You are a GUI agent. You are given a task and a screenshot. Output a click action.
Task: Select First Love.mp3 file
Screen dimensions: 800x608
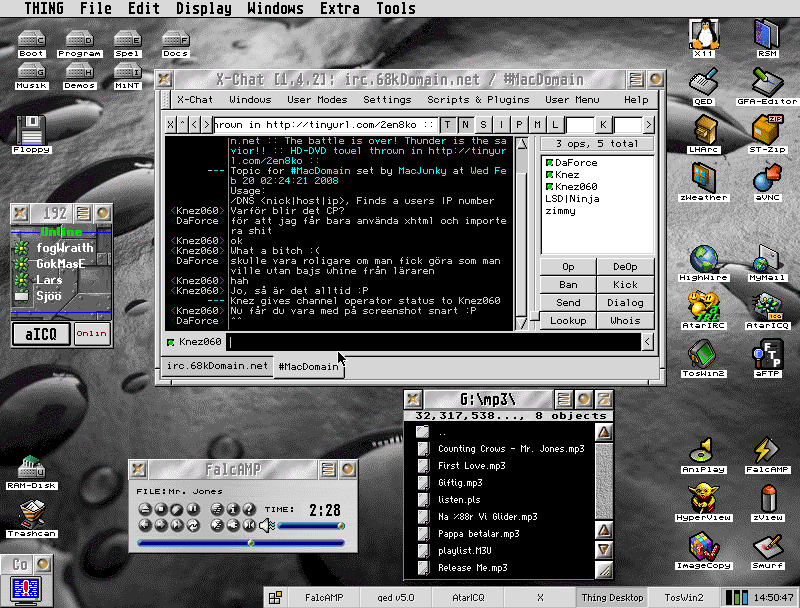pyautogui.click(x=471, y=466)
